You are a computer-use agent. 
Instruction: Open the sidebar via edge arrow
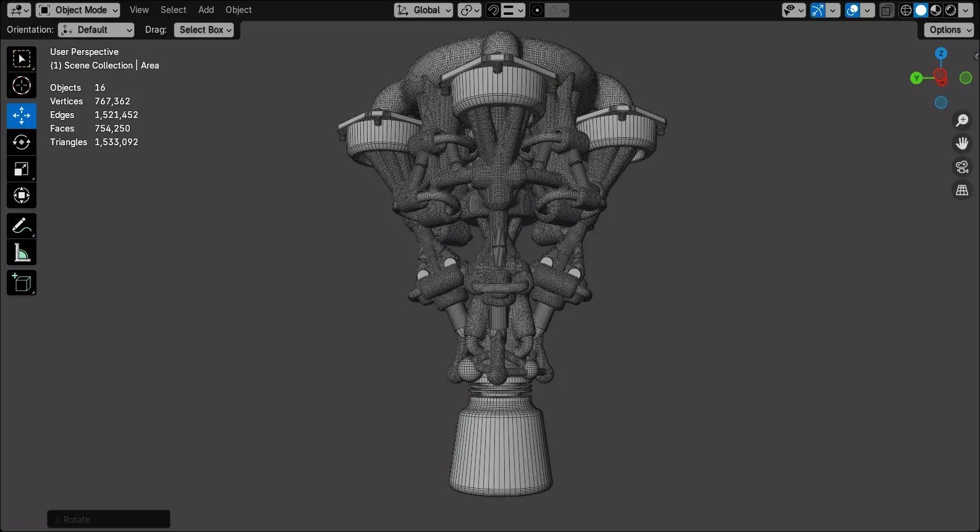coord(976,56)
